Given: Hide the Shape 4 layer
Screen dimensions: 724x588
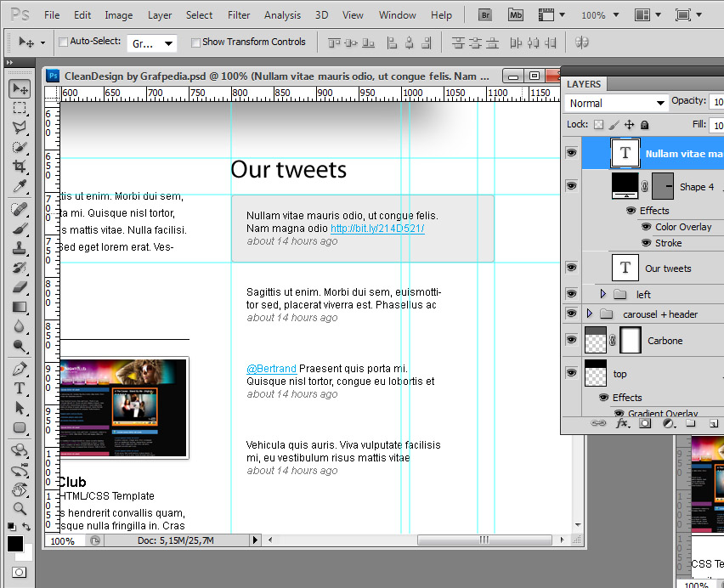Looking at the screenshot, I should [x=572, y=185].
